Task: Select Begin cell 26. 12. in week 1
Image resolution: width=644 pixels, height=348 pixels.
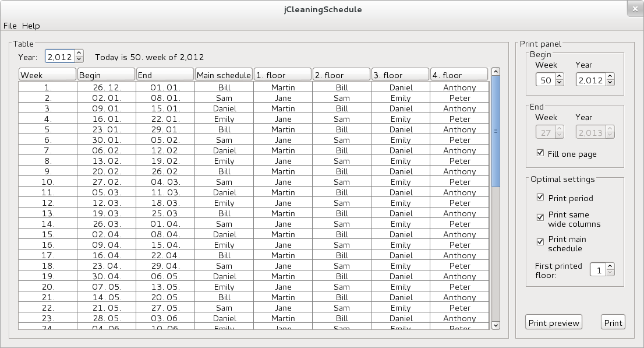Action: coord(107,87)
